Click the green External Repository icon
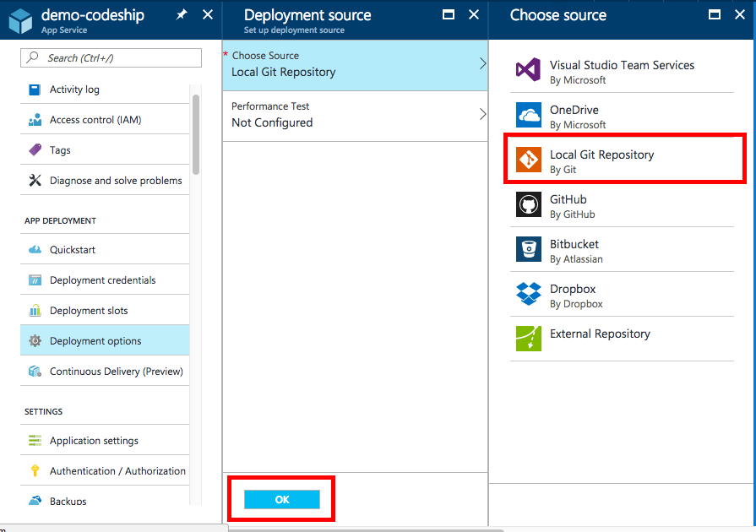Screen dimensions: 756x532 [529, 339]
